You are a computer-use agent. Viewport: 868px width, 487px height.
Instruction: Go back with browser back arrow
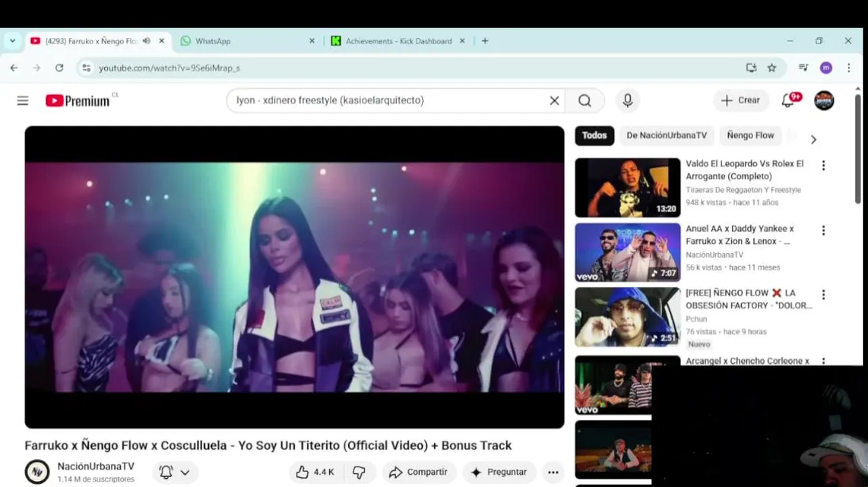pyautogui.click(x=14, y=68)
